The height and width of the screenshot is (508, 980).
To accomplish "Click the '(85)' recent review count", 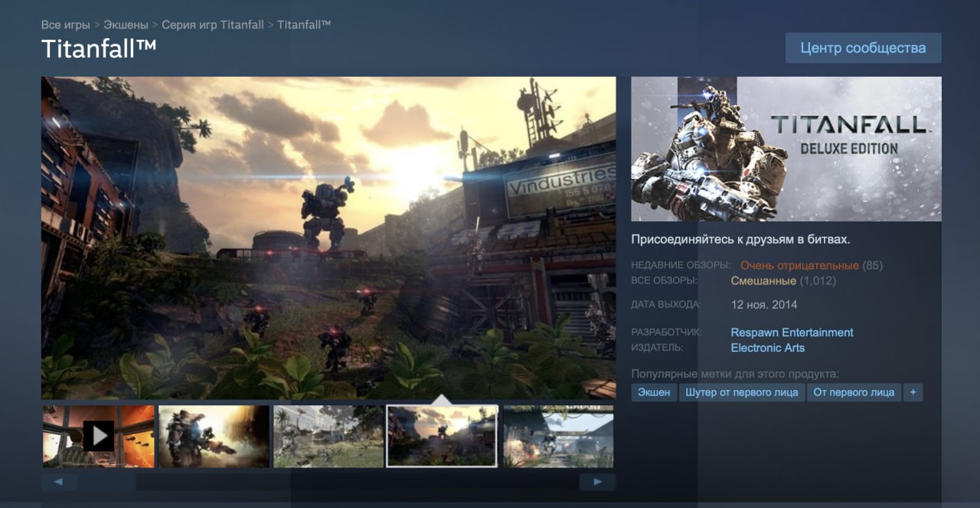I will click(873, 265).
